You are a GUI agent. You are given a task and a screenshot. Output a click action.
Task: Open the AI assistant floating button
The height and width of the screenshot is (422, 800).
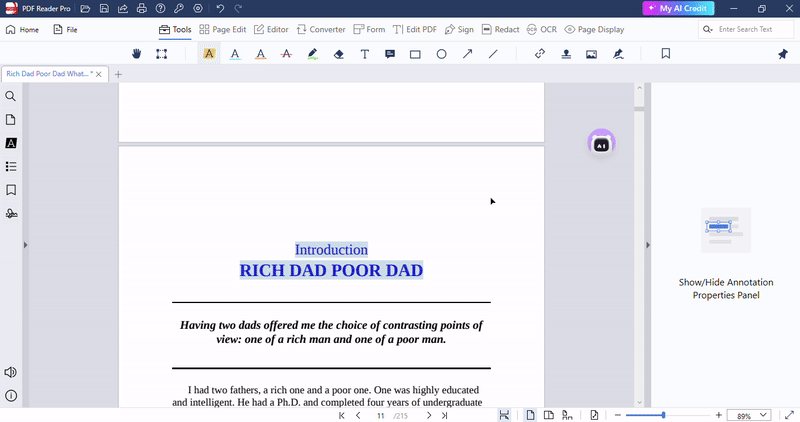point(601,143)
